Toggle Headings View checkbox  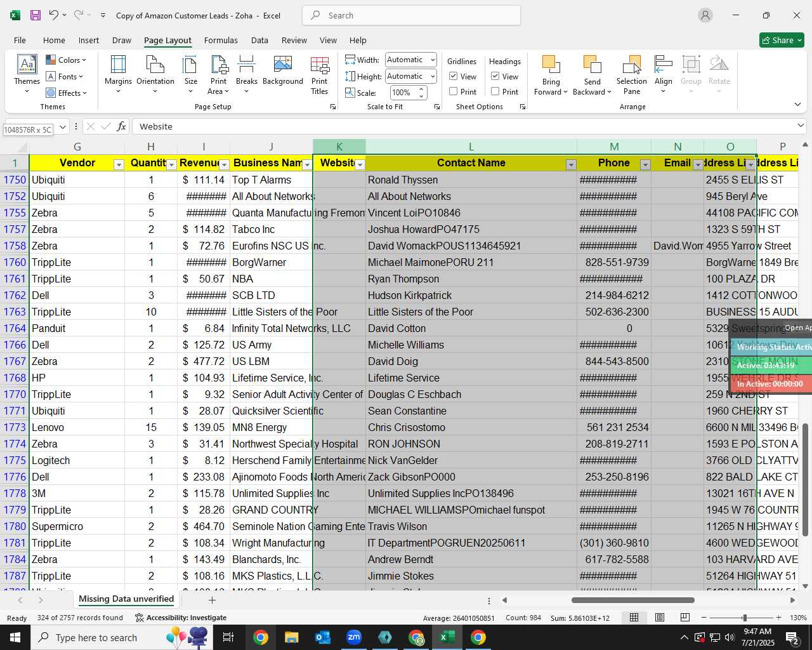tap(495, 76)
